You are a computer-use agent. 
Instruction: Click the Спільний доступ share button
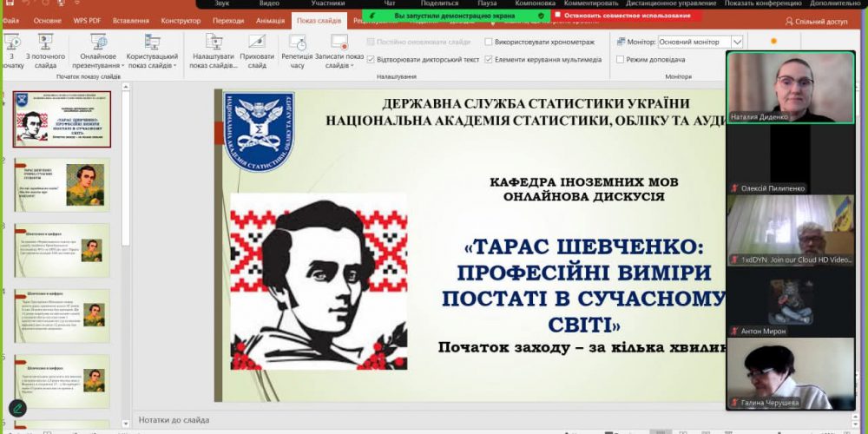[x=816, y=22]
